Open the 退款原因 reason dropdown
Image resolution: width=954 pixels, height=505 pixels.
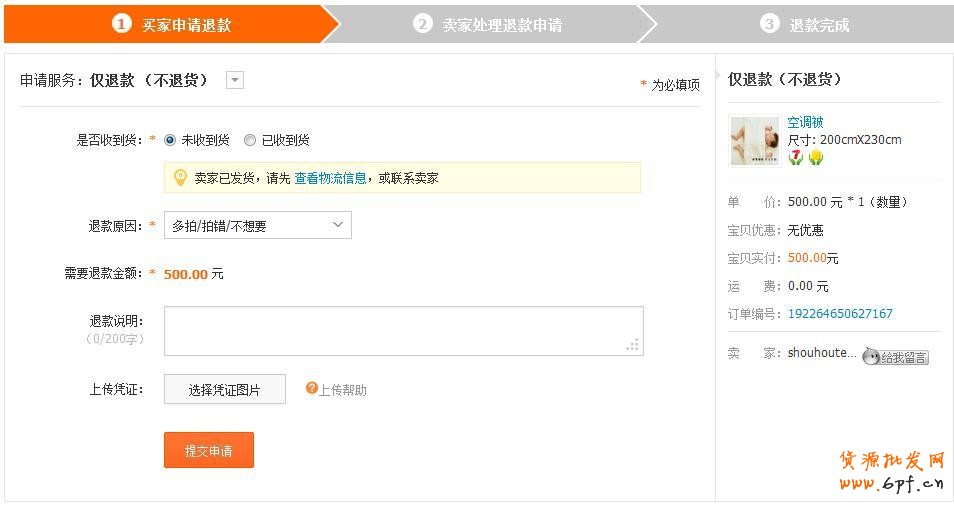(x=258, y=226)
